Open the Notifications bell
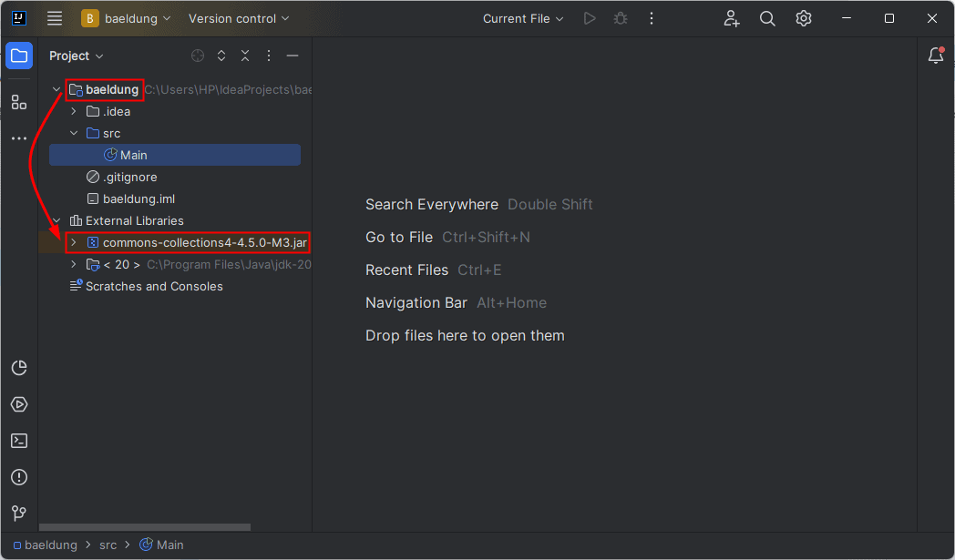 coord(936,56)
